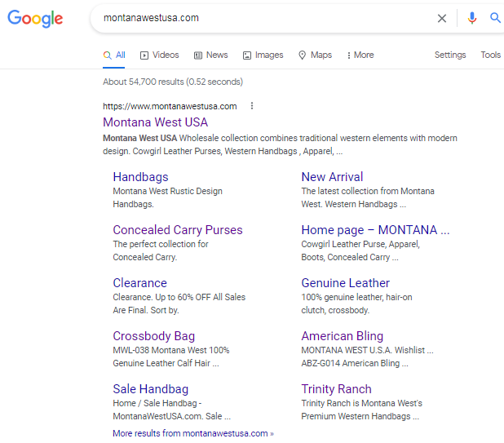Switch to the Maps tab
This screenshot has width=504, height=443.
[315, 55]
